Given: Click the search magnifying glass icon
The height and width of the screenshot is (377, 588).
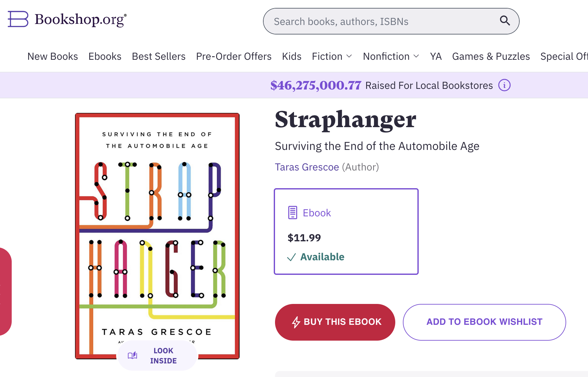Looking at the screenshot, I should [x=505, y=21].
